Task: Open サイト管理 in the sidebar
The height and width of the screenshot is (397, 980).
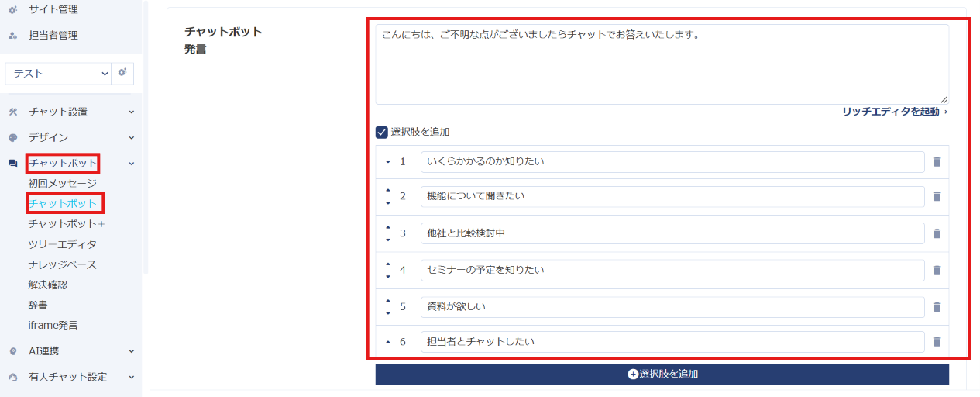Action: point(53,9)
